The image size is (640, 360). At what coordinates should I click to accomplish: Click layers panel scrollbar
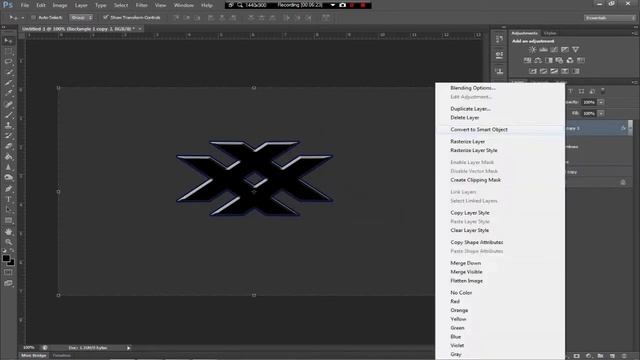tap(630, 127)
